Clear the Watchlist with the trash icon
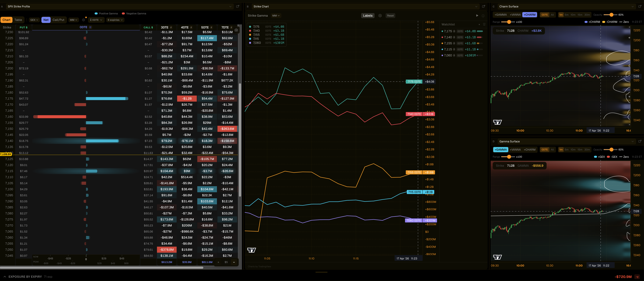 coord(484,24)
